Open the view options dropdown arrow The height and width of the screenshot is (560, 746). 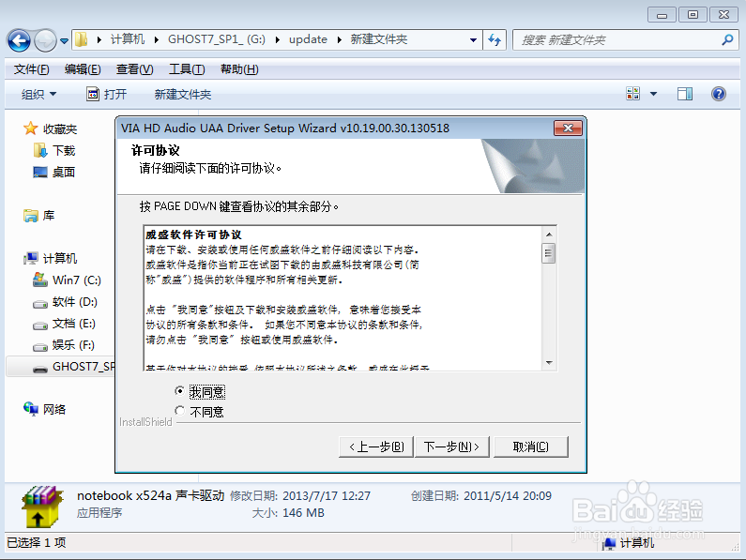pos(654,94)
